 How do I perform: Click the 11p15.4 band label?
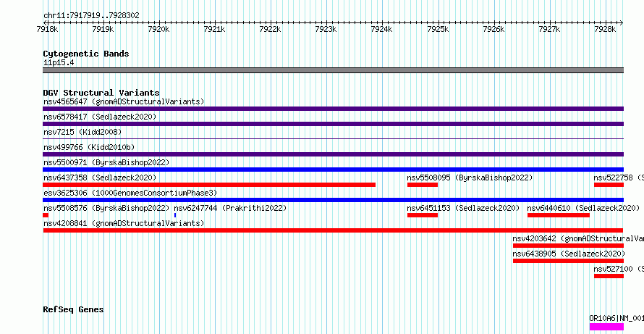coord(59,63)
